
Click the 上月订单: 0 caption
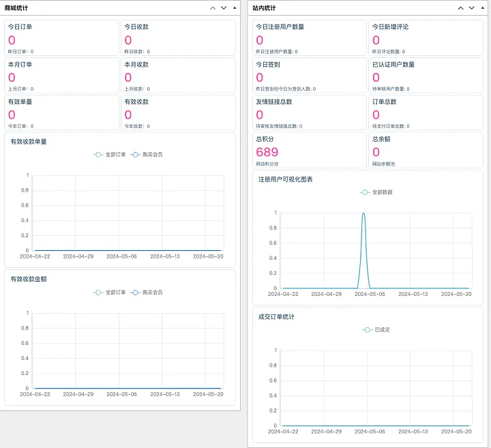[20, 89]
